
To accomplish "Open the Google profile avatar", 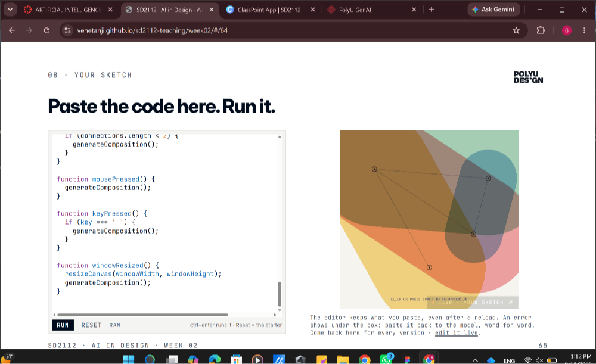I will pos(566,30).
